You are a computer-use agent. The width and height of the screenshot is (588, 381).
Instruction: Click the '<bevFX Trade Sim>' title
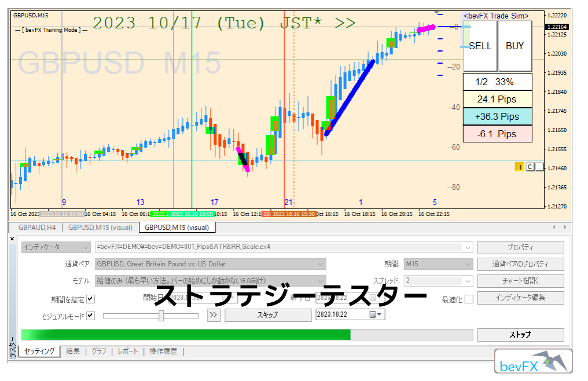496,16
